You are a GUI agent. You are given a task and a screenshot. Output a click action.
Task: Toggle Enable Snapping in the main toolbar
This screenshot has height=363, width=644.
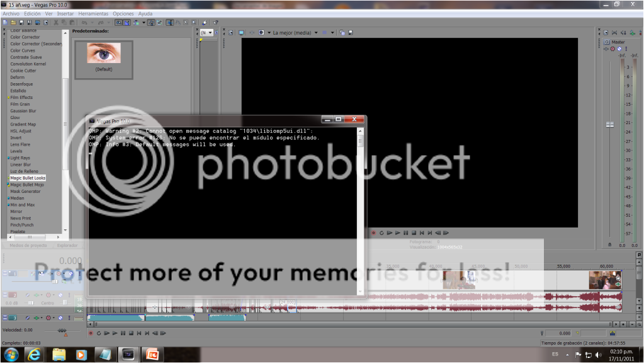tap(119, 23)
